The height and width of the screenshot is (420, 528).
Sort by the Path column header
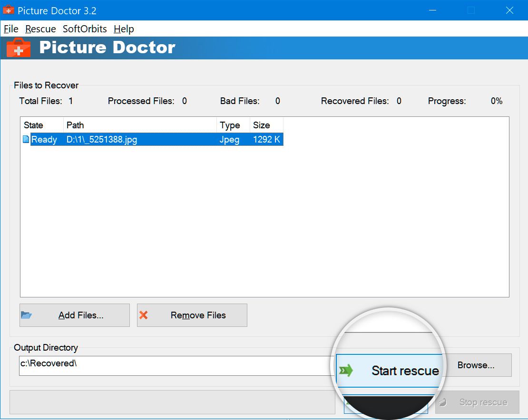click(x=140, y=125)
